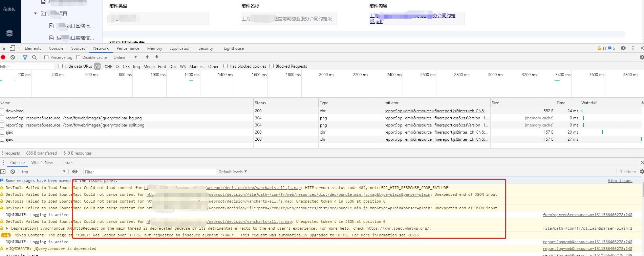
Task: Open the attachment PDF link
Action: pos(412,18)
